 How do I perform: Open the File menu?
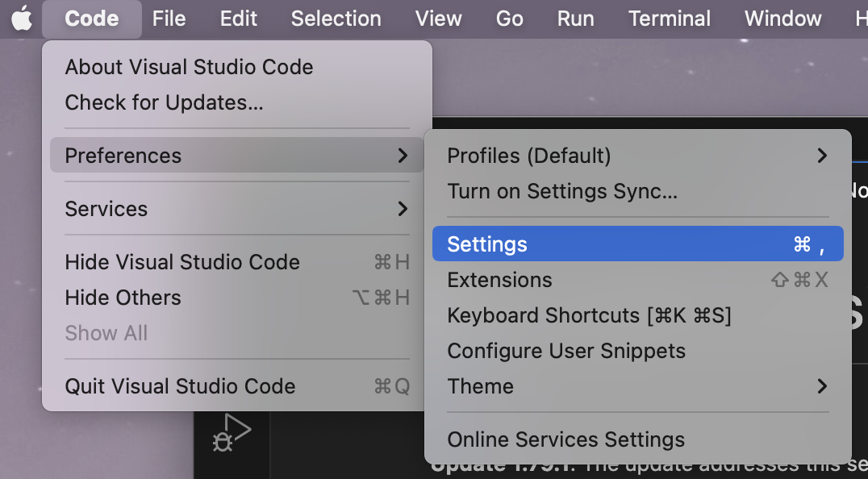(169, 19)
